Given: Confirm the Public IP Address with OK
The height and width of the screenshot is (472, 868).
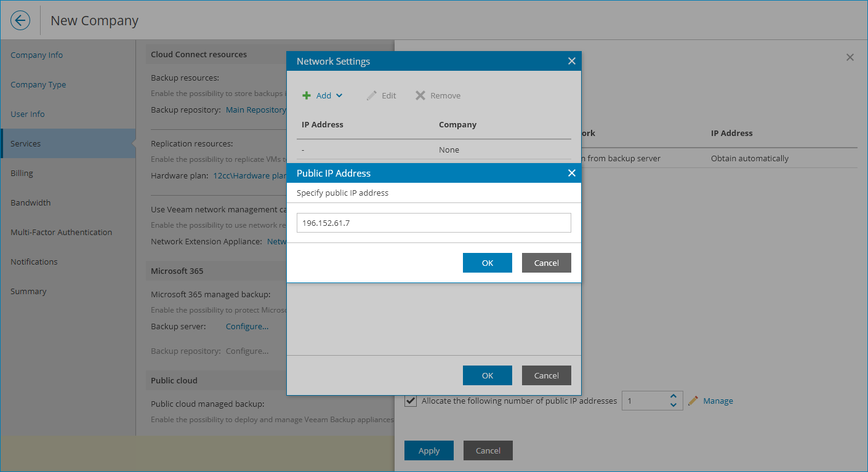Looking at the screenshot, I should point(487,263).
